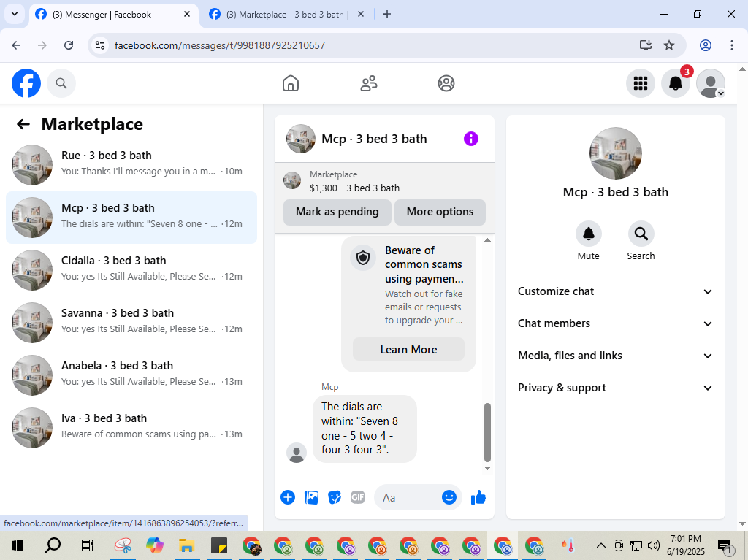The height and width of the screenshot is (560, 748).
Task: Reload the page with the refresh icon
Action: point(69,45)
